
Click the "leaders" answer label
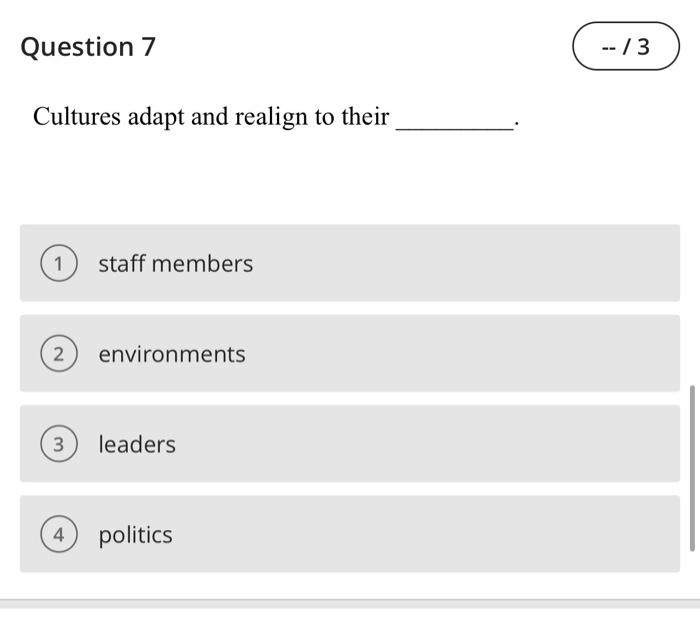tap(137, 445)
